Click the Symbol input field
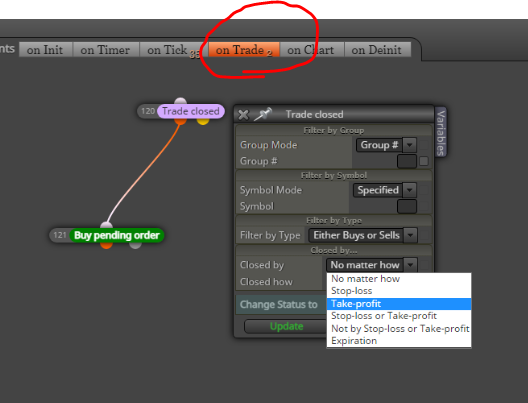The height and width of the screenshot is (403, 528). tap(407, 206)
